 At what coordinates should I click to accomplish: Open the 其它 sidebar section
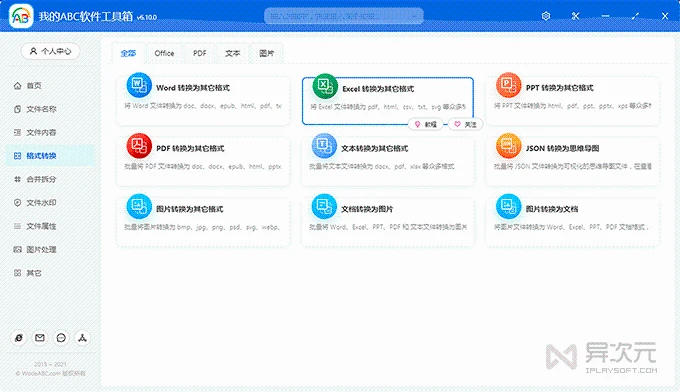[x=50, y=273]
